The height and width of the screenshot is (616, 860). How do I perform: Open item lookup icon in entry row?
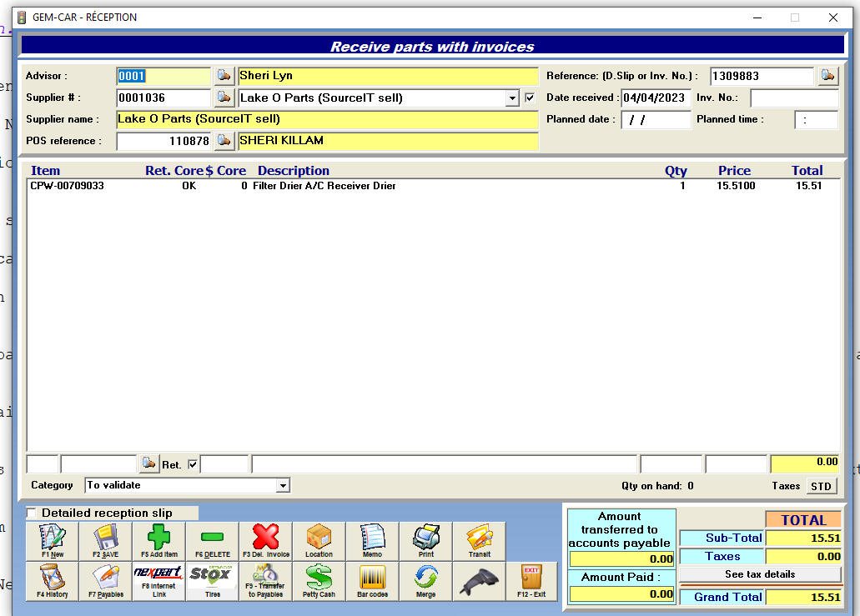point(148,463)
